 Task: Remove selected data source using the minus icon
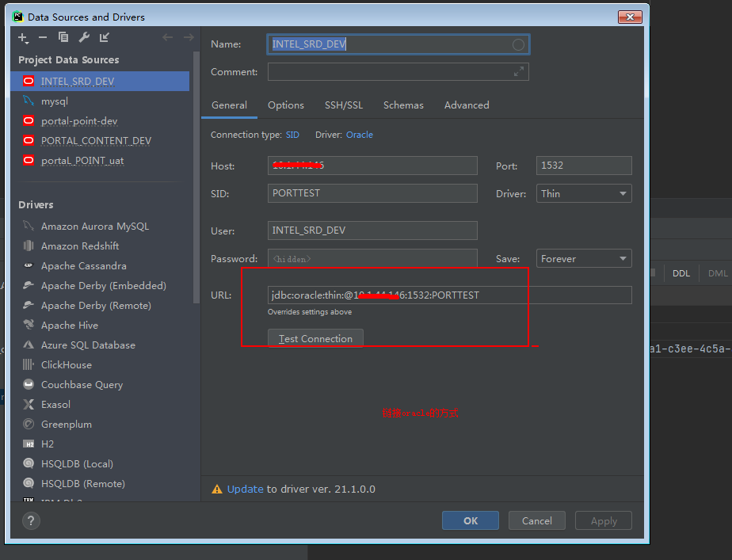[x=43, y=37]
